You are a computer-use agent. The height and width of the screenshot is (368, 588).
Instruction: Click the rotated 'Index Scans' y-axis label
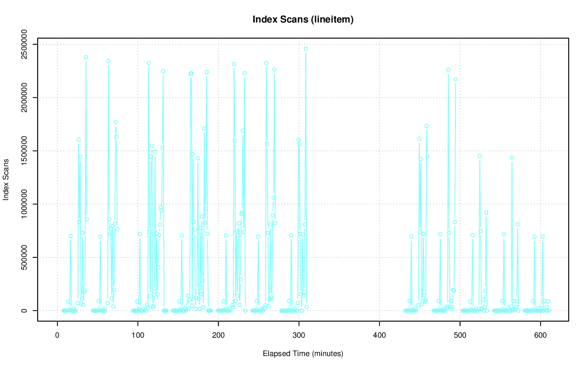point(6,179)
